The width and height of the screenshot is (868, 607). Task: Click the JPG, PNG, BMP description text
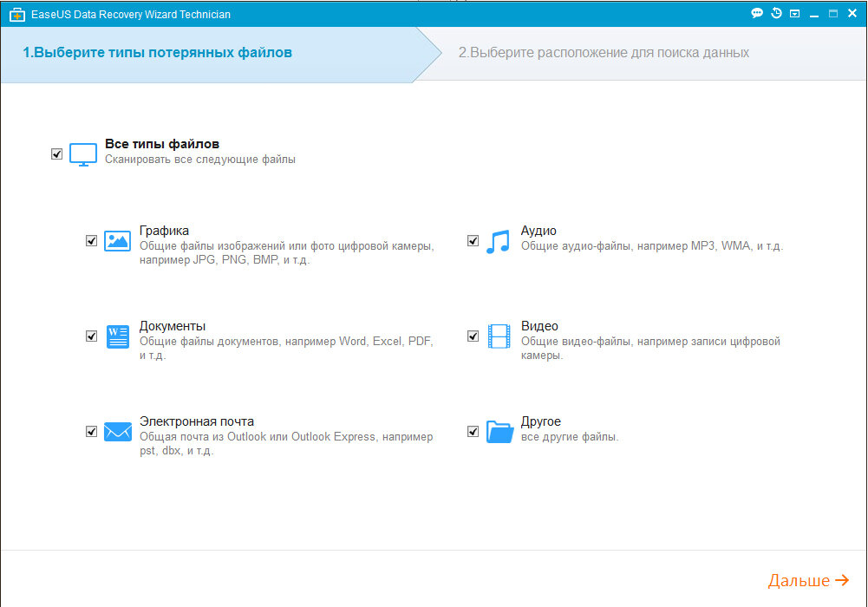[286, 253]
